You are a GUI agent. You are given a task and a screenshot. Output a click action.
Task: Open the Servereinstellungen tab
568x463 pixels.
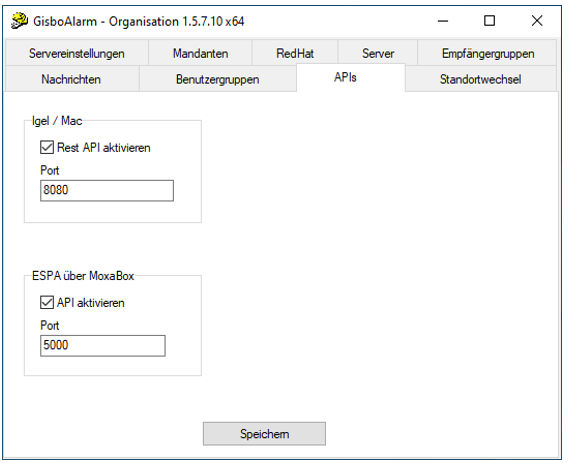click(x=76, y=53)
